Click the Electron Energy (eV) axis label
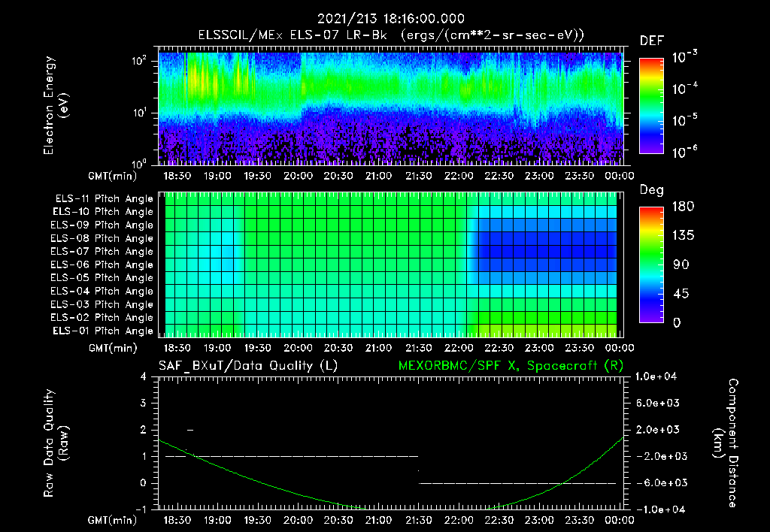The image size is (770, 532). 56,105
